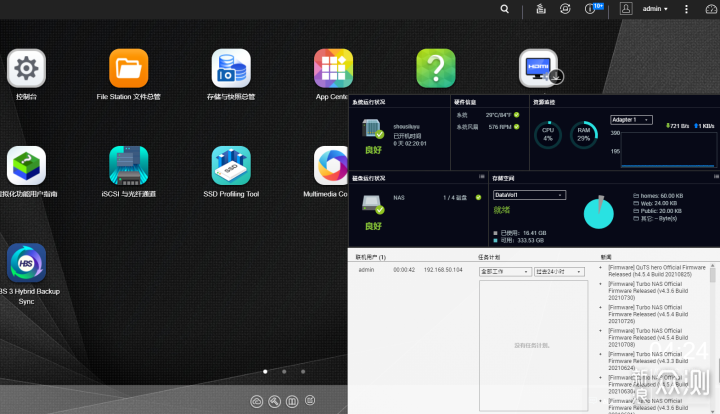Click the disk health drive icon
The image size is (720, 414).
click(x=372, y=204)
